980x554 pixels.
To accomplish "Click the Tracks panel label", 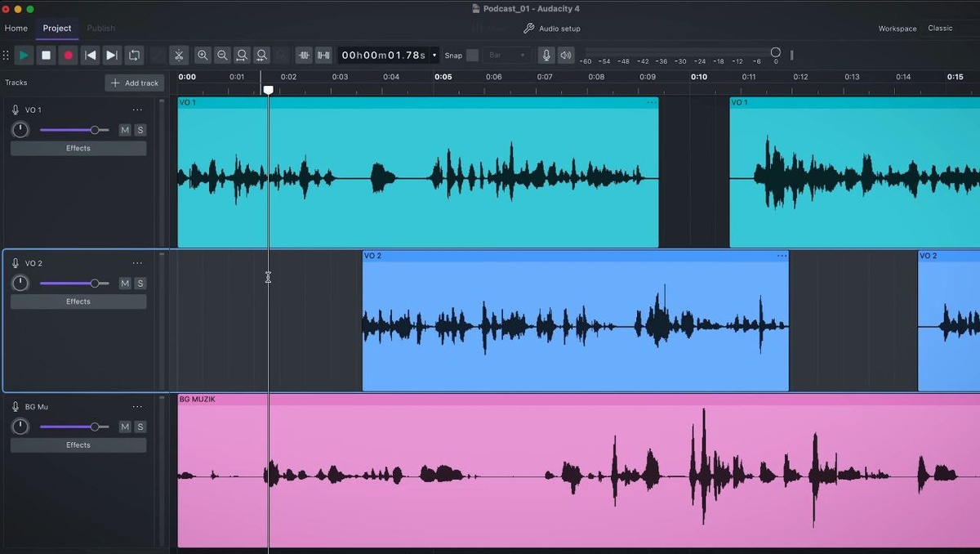I will (16, 83).
